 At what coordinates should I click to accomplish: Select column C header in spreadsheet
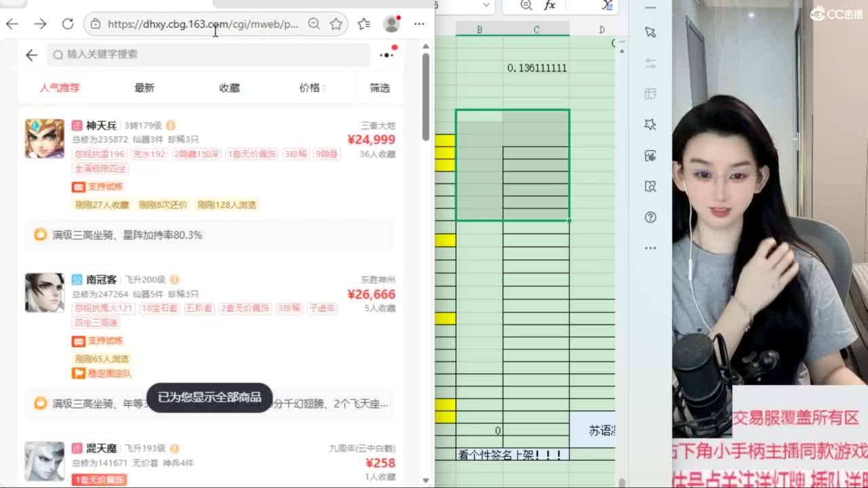536,30
